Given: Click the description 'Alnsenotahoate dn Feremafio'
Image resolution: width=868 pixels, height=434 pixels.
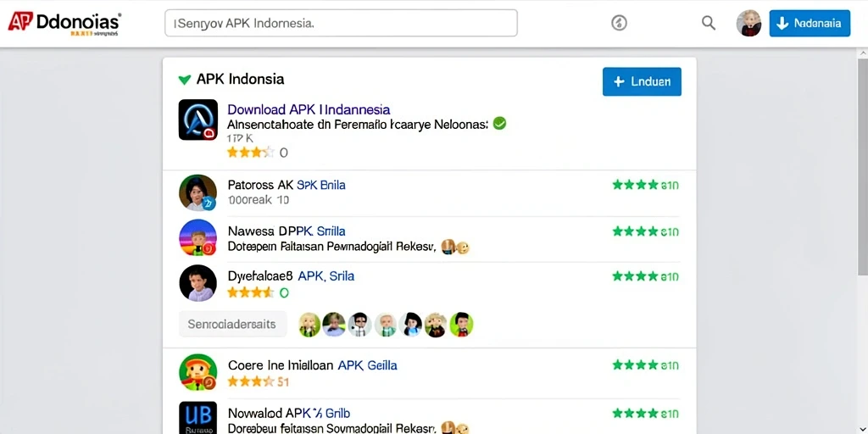Looking at the screenshot, I should 307,125.
